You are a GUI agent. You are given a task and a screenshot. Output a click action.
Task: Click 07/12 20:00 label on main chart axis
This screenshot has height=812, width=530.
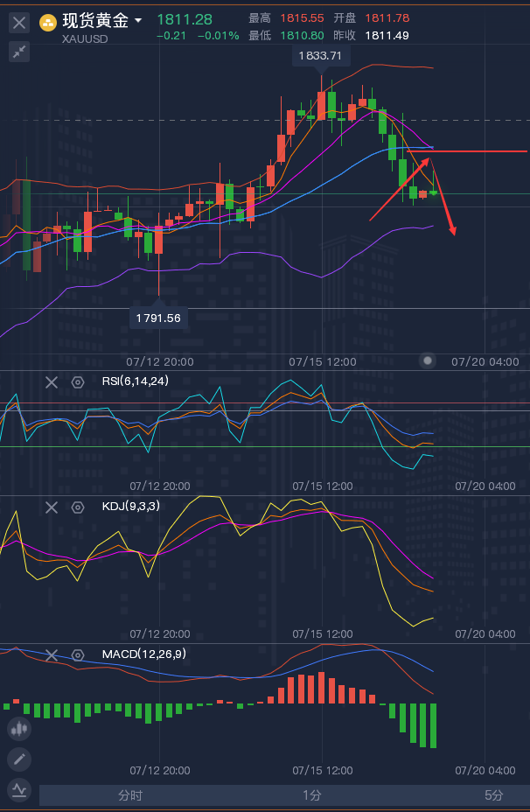pyautogui.click(x=160, y=361)
